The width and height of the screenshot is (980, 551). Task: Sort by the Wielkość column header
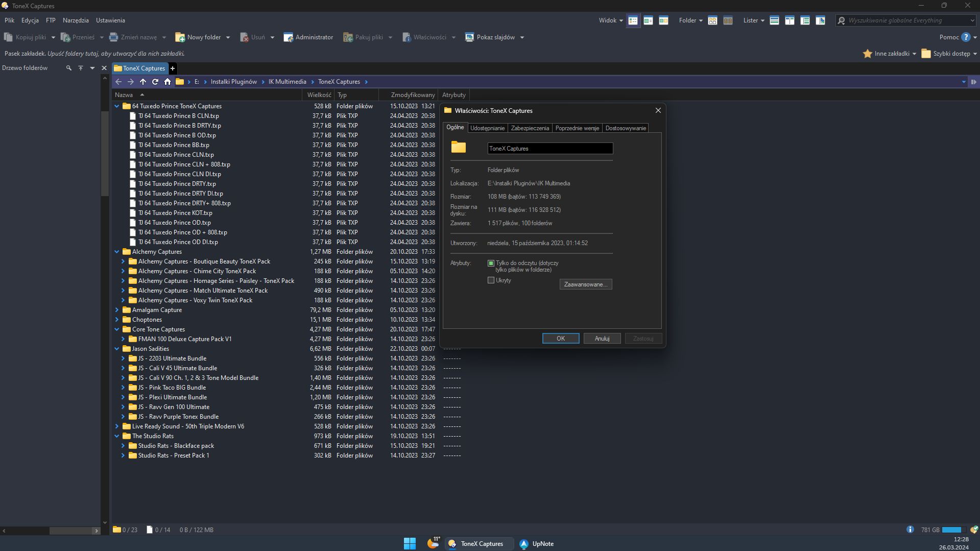click(x=319, y=95)
